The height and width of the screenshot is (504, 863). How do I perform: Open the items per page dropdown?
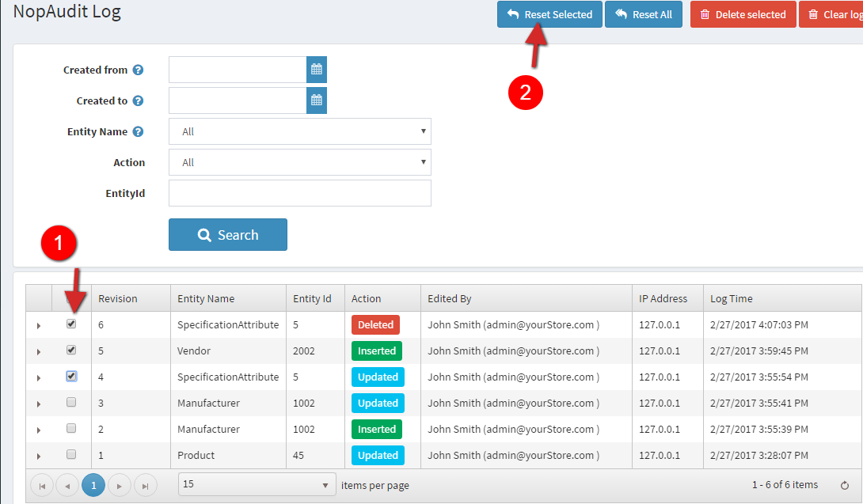(x=257, y=485)
